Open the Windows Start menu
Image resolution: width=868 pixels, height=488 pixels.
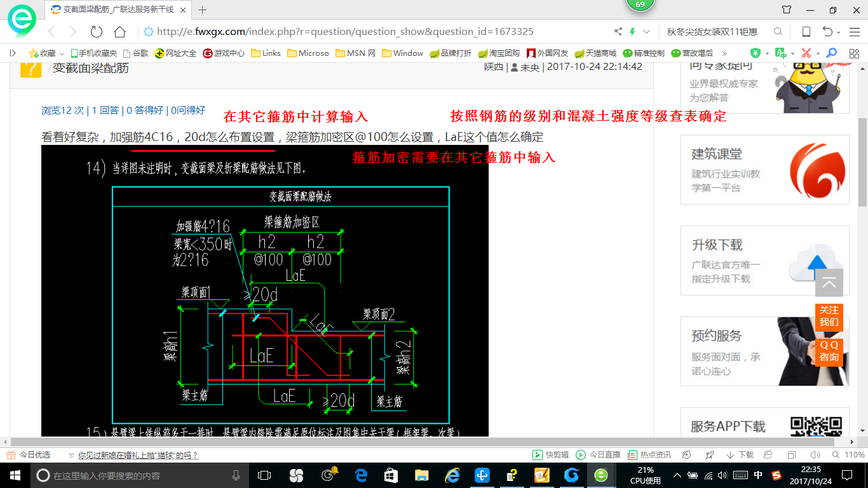[x=15, y=475]
